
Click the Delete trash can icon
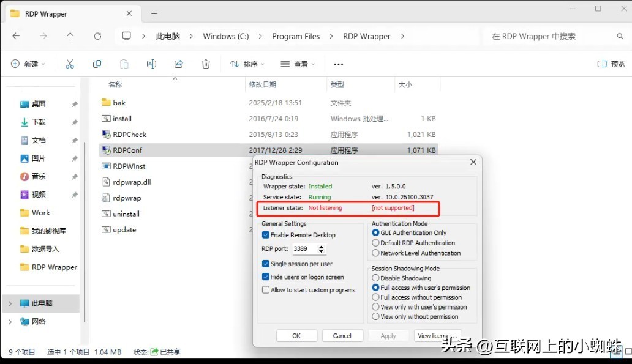click(x=206, y=64)
